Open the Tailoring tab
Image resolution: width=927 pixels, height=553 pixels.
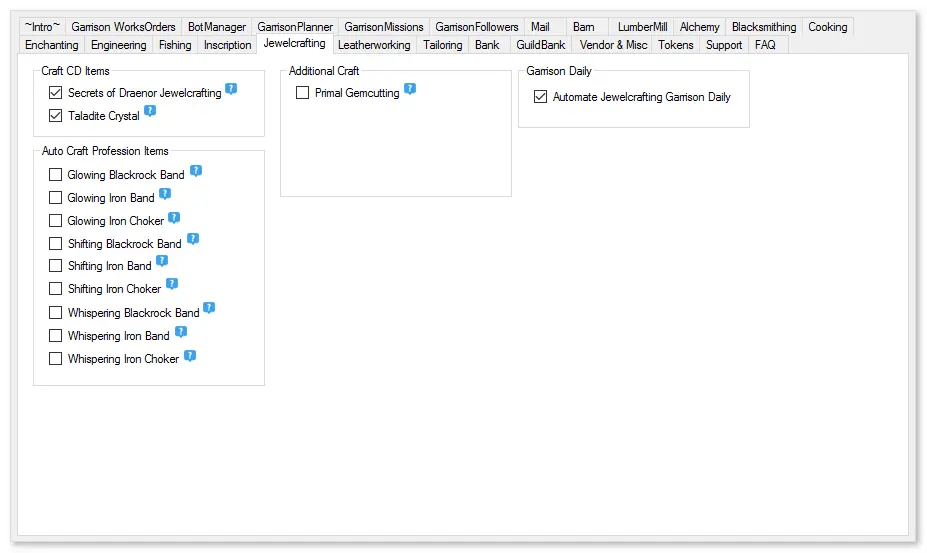[x=442, y=45]
